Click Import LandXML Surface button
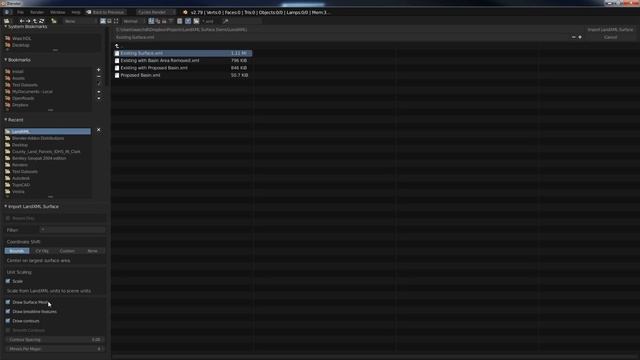The height and width of the screenshot is (360, 640). click(610, 29)
